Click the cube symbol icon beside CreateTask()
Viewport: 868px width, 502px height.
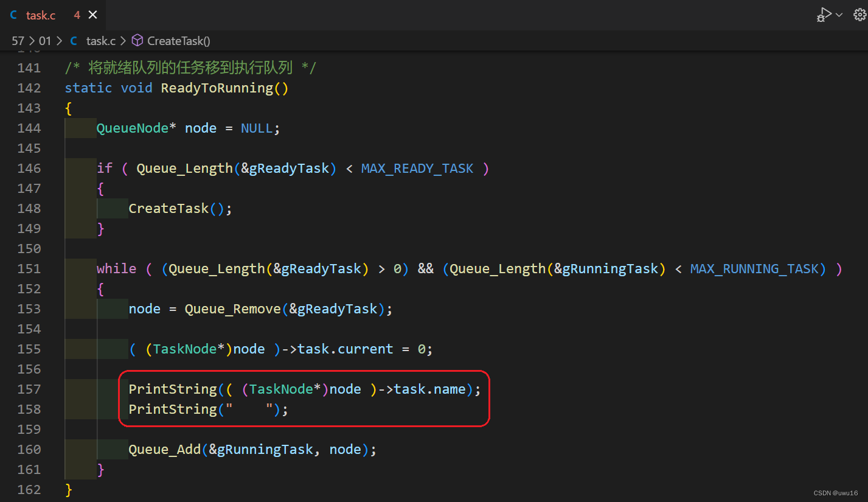click(x=137, y=41)
